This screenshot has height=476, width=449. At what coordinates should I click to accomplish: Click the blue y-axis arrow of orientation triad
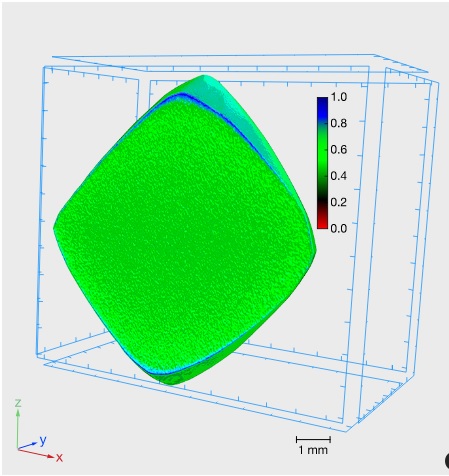click(27, 446)
